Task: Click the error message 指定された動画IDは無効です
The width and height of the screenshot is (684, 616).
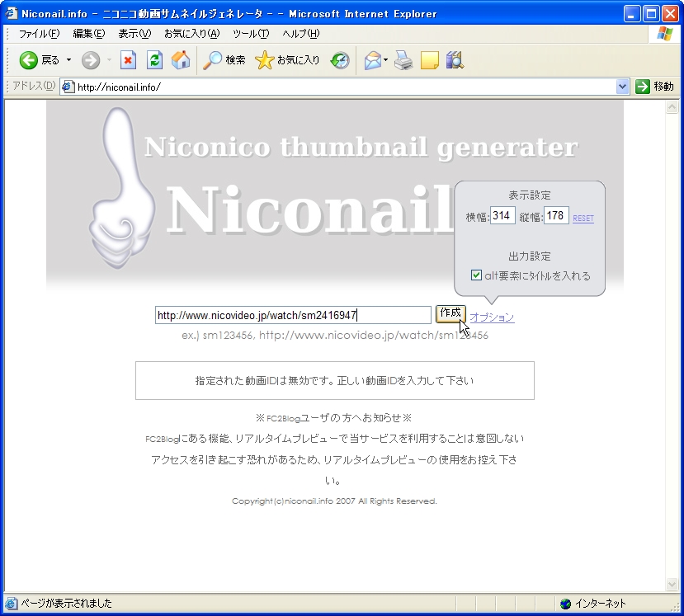Action: pos(335,381)
